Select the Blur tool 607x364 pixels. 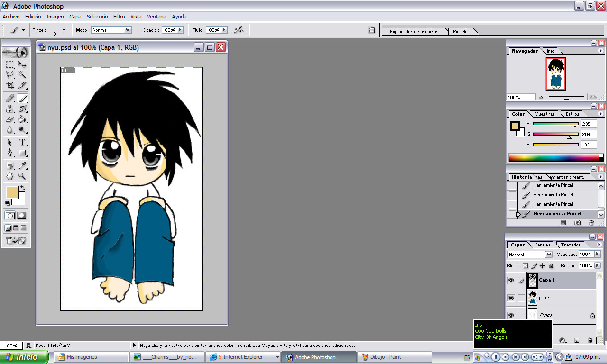click(9, 130)
